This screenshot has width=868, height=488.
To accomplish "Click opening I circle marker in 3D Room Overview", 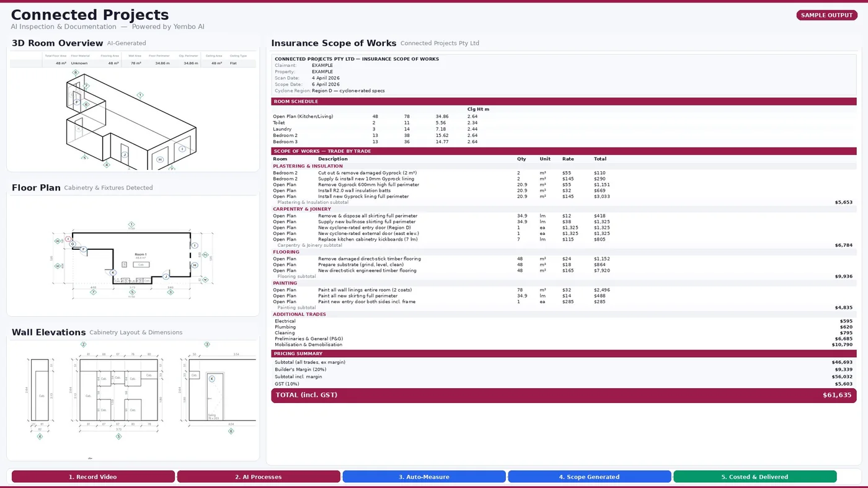I will tap(182, 149).
